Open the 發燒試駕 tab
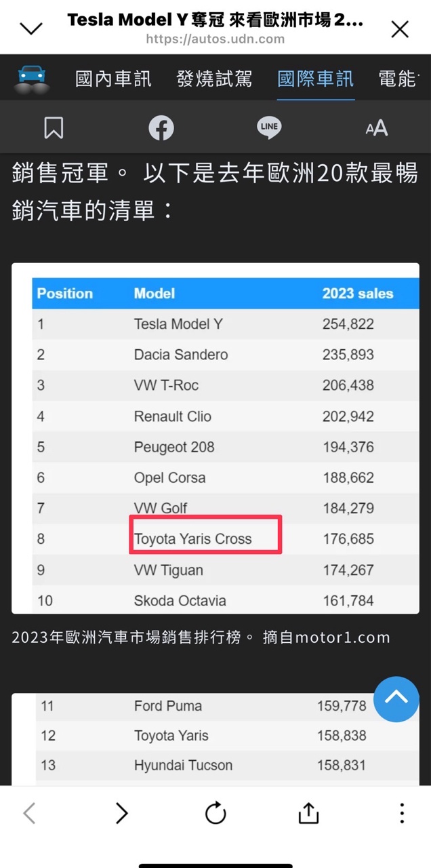The image size is (431, 868). tap(214, 79)
